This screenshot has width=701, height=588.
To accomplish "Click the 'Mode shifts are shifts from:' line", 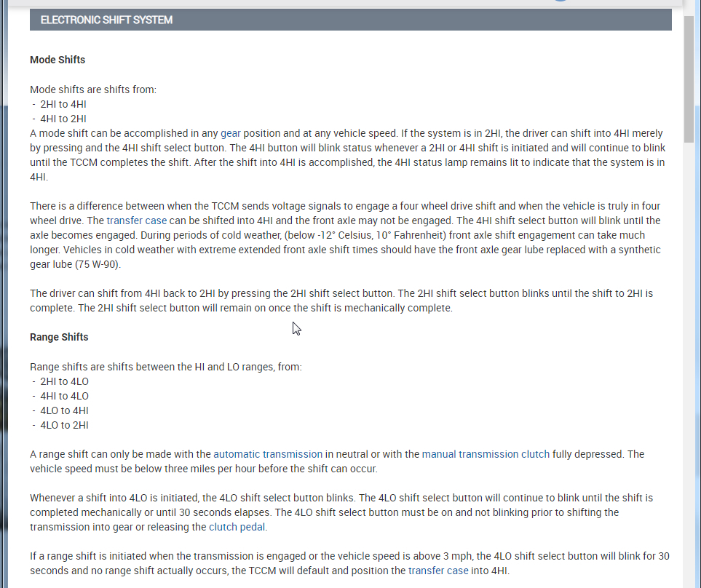I will pyautogui.click(x=93, y=90).
